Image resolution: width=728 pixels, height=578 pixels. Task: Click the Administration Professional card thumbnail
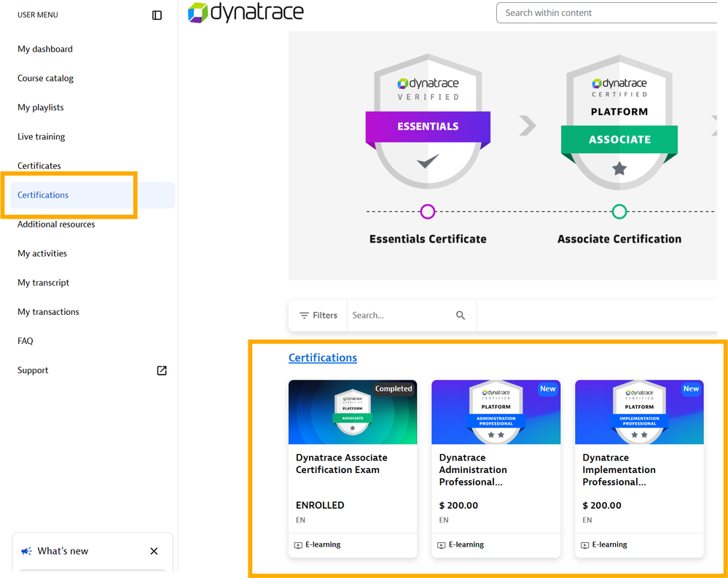click(496, 413)
